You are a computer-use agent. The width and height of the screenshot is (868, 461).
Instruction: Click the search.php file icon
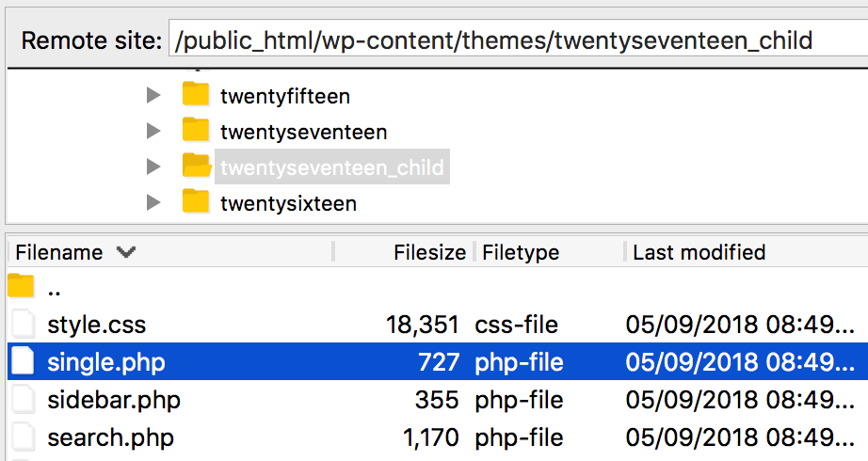coord(22,437)
